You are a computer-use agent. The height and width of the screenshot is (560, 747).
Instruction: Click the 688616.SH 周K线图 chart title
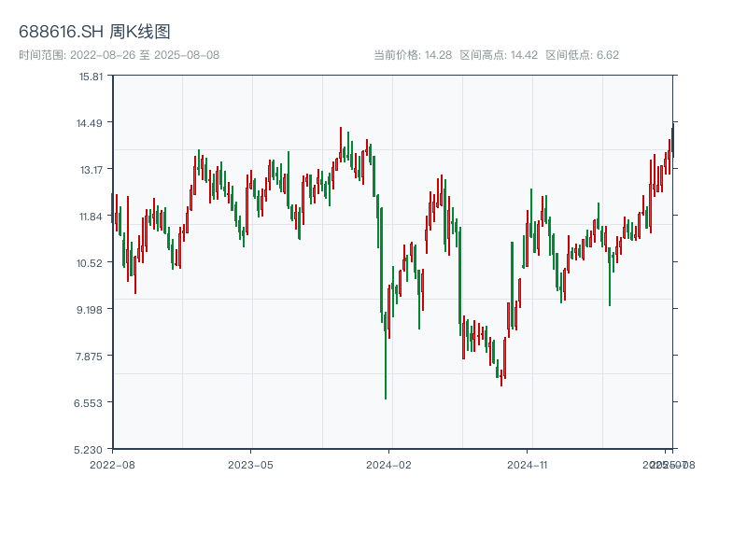(x=94, y=32)
